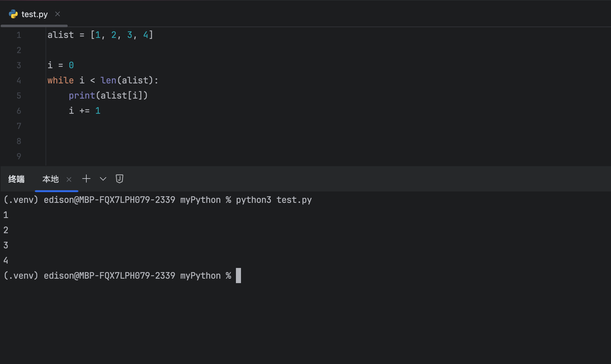Click the i += 1 statement
The width and height of the screenshot is (611, 364).
click(x=84, y=111)
